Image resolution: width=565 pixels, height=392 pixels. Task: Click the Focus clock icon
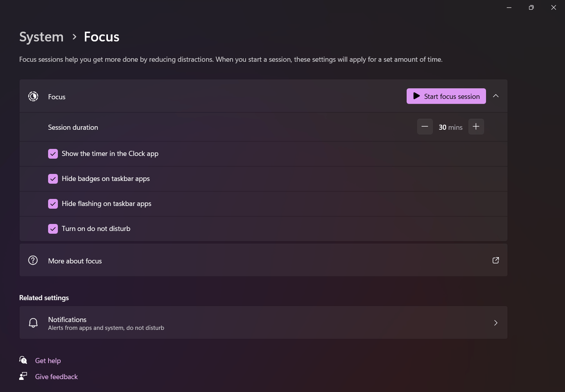click(x=33, y=97)
